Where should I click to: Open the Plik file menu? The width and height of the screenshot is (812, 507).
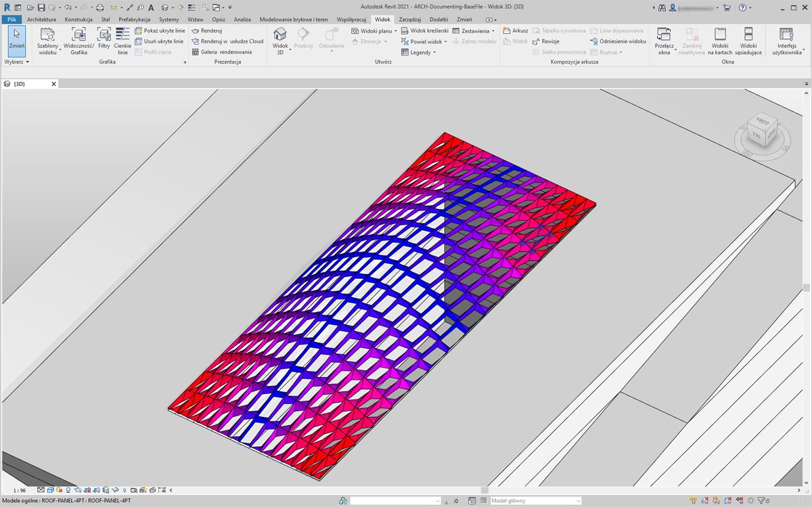click(12, 20)
